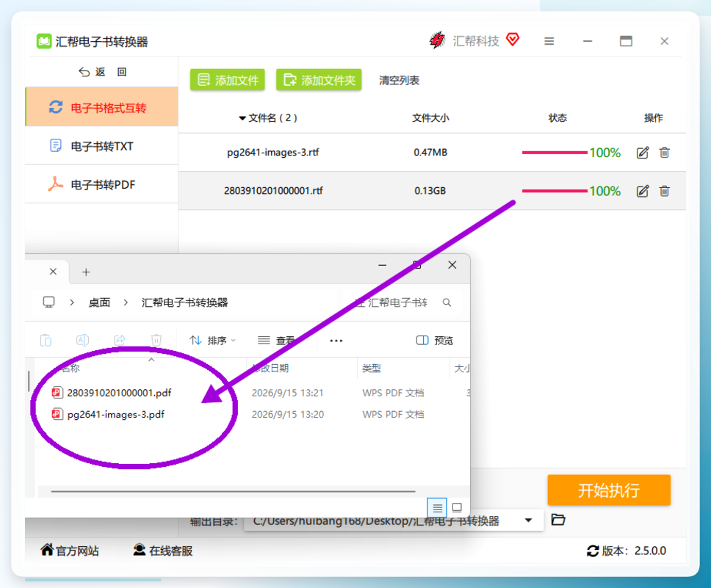Click the date 2026/9/15 13:20
711x588 pixels.
(287, 414)
